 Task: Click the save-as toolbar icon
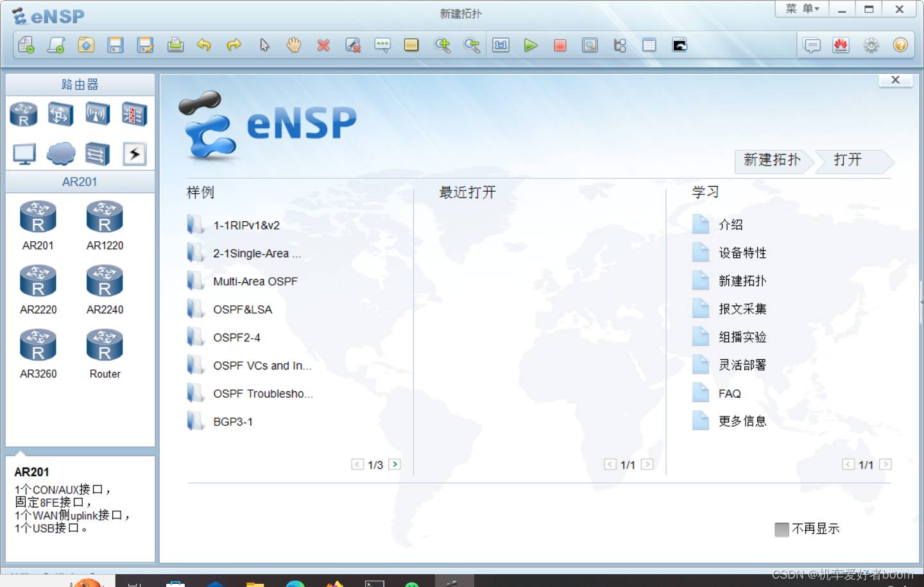(x=146, y=45)
